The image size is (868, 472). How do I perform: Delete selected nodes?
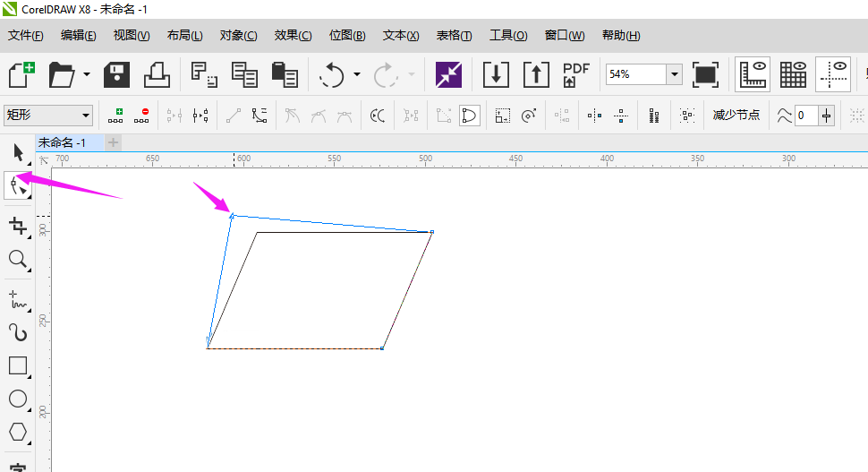(141, 116)
